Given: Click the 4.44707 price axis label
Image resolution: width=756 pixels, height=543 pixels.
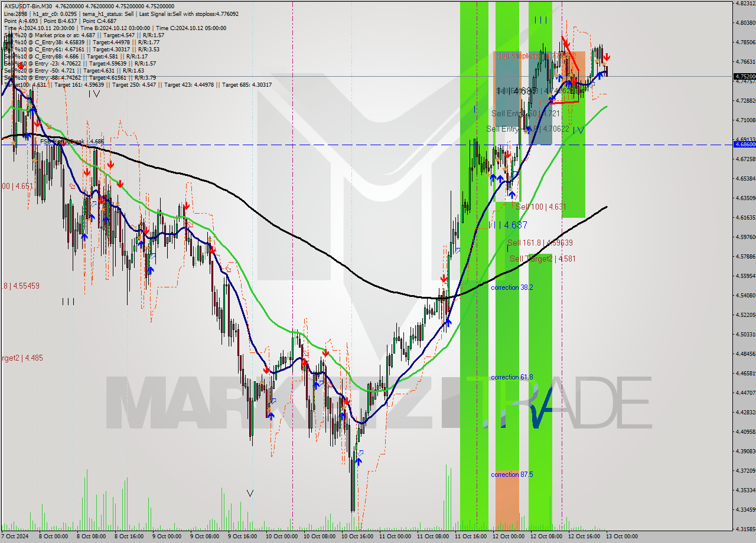Looking at the screenshot, I should 745,392.
